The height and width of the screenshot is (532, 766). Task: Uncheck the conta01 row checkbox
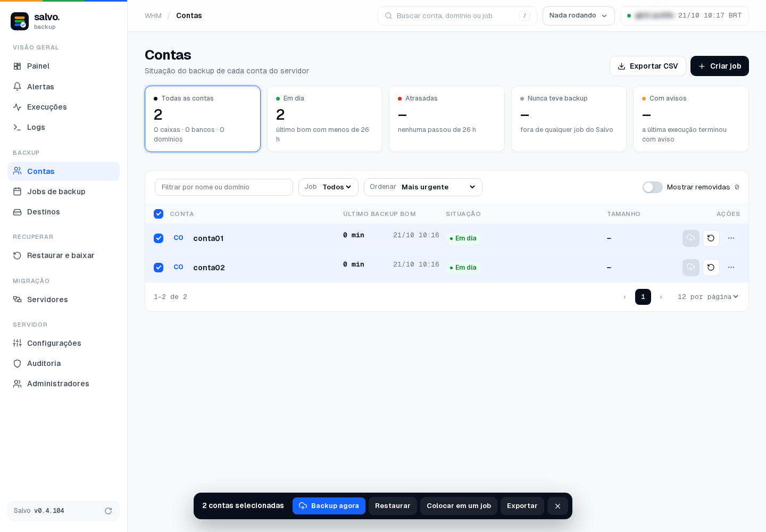pyautogui.click(x=159, y=238)
